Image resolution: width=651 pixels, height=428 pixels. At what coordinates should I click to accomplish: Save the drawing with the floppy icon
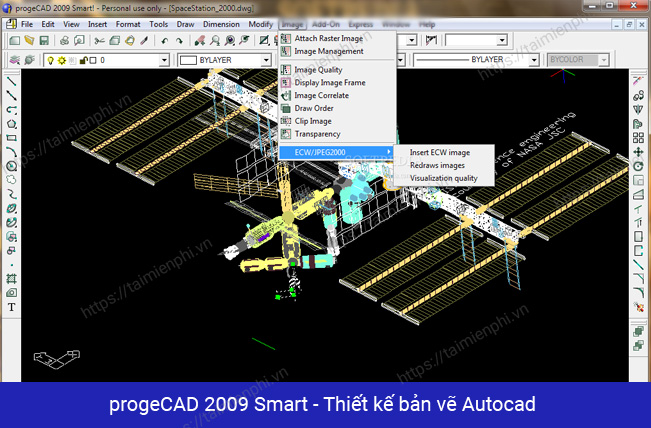click(44, 40)
